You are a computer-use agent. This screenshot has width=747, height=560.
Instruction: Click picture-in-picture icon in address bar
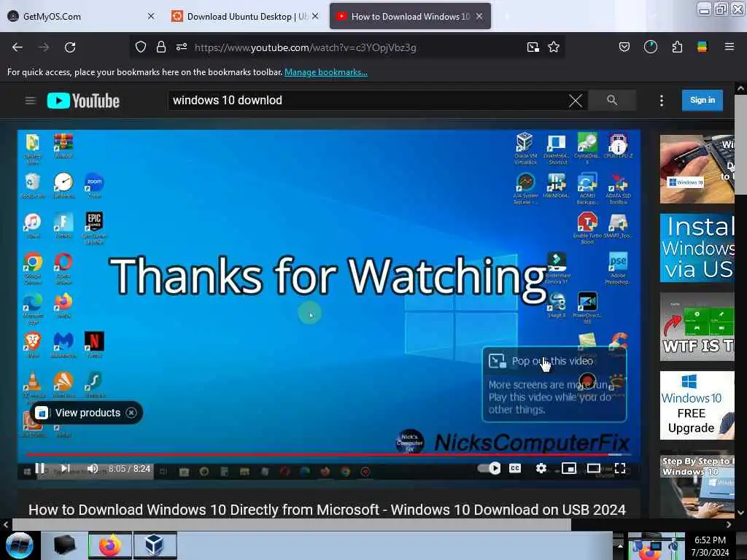tap(533, 47)
